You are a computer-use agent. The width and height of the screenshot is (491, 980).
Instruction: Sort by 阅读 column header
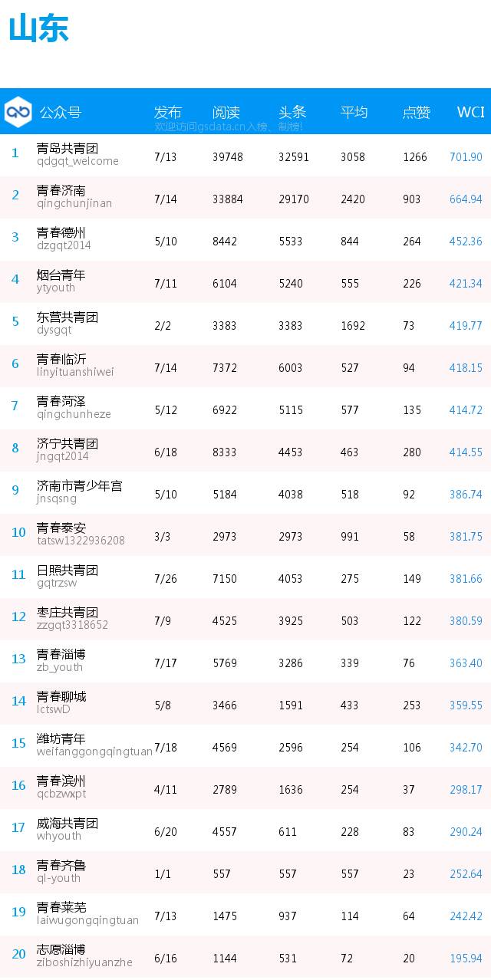pos(226,112)
